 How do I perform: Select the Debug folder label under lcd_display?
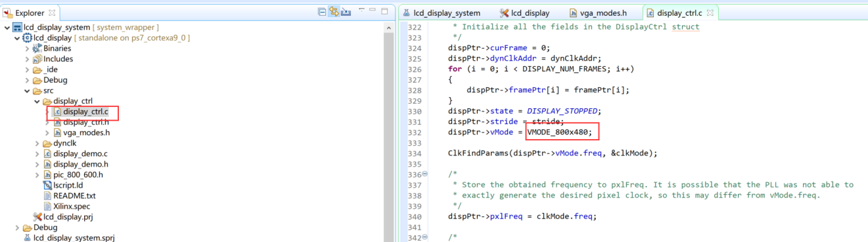click(x=56, y=80)
